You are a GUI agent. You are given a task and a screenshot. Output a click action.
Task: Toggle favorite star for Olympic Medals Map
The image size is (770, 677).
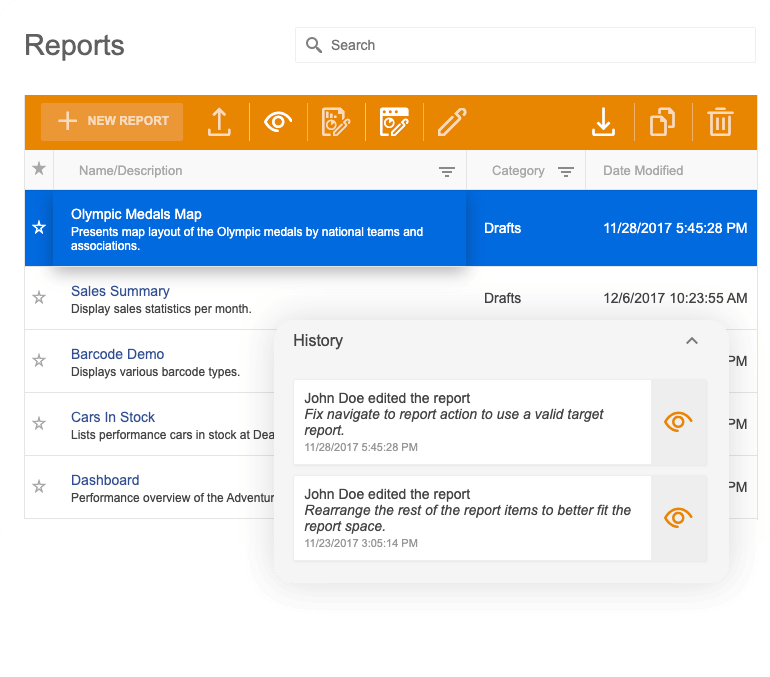39,227
